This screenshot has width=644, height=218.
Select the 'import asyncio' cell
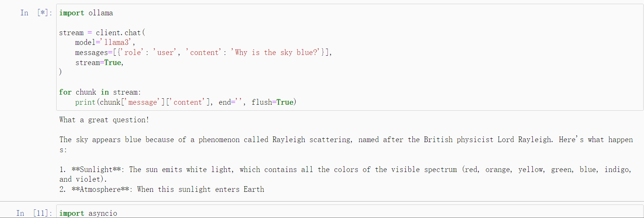pyautogui.click(x=350, y=212)
